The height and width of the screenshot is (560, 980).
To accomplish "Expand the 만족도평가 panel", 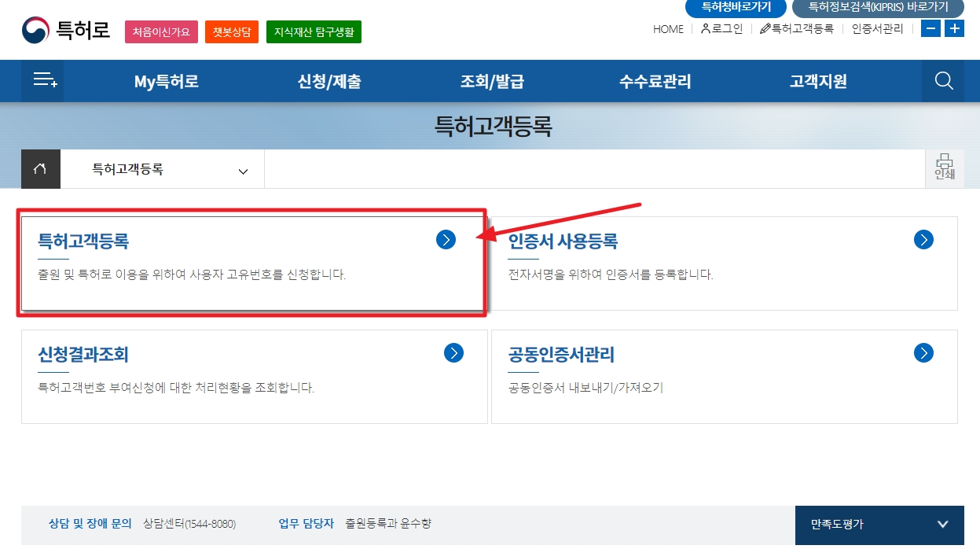I will [879, 525].
